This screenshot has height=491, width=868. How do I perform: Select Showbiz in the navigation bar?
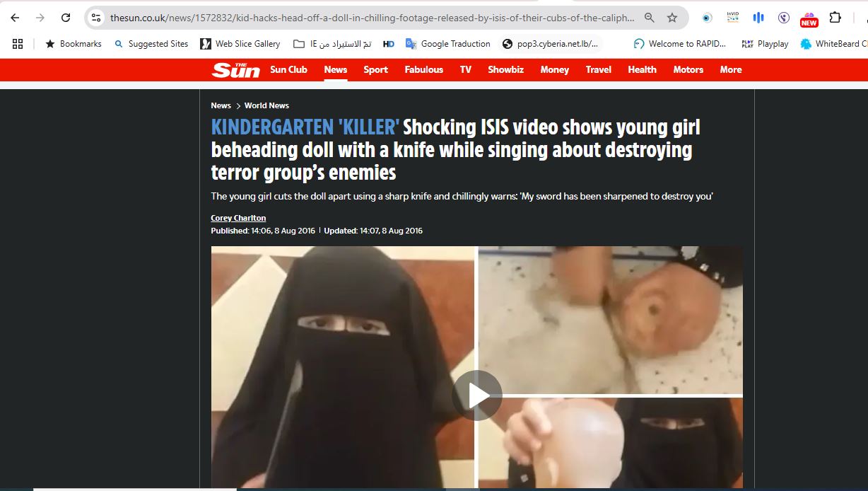tap(505, 69)
